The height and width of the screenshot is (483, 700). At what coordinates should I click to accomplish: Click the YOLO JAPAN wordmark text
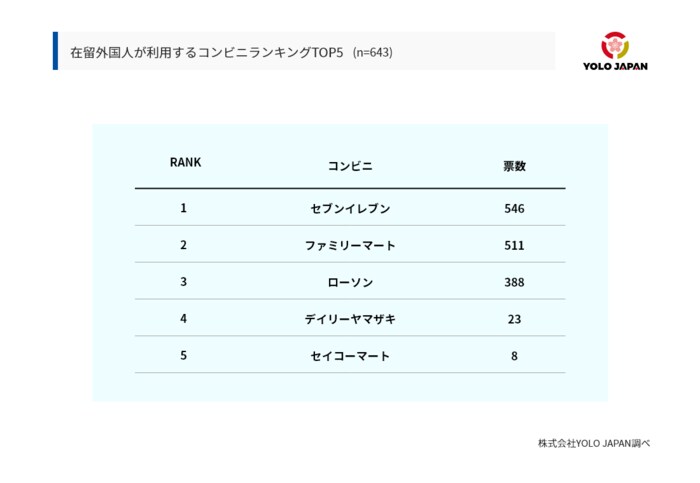pyautogui.click(x=615, y=67)
